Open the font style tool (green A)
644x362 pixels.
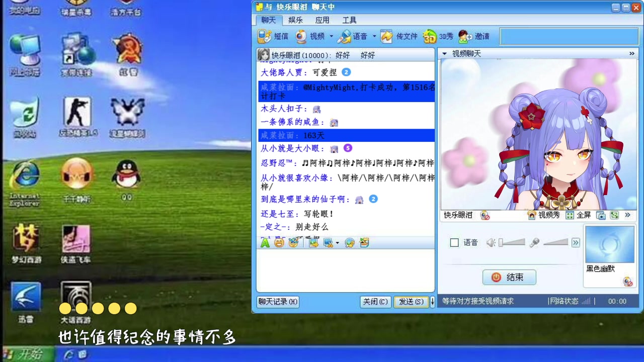(265, 243)
